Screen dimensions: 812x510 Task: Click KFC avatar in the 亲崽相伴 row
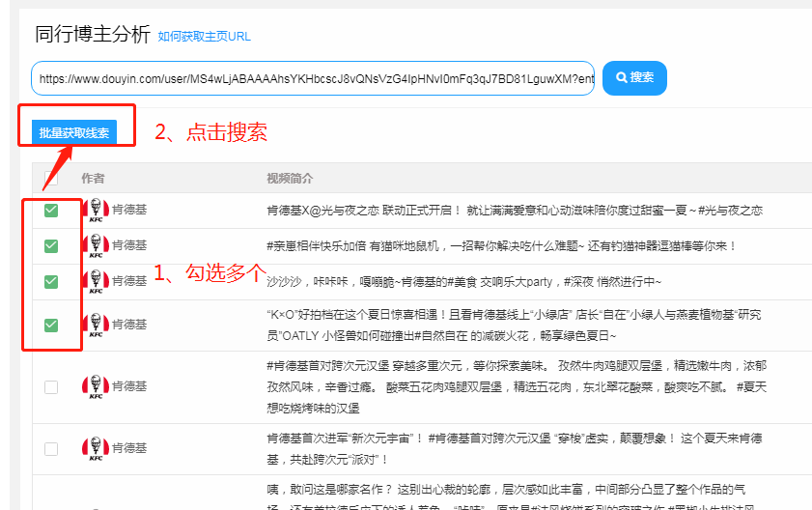coord(96,245)
